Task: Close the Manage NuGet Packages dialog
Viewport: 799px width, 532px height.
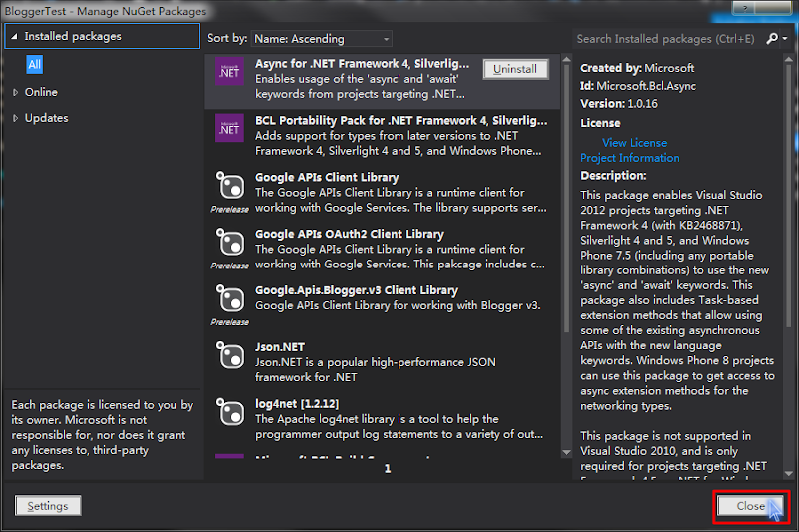Action: 751,506
